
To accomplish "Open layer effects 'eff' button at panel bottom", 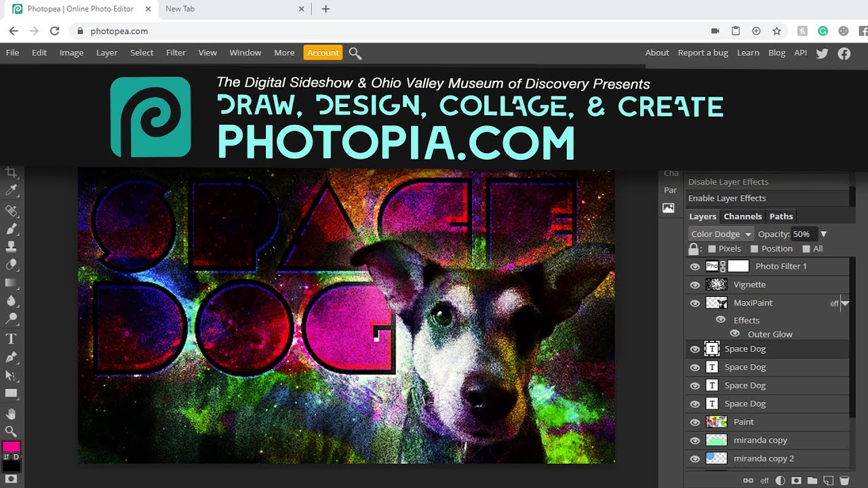I will pyautogui.click(x=764, y=481).
